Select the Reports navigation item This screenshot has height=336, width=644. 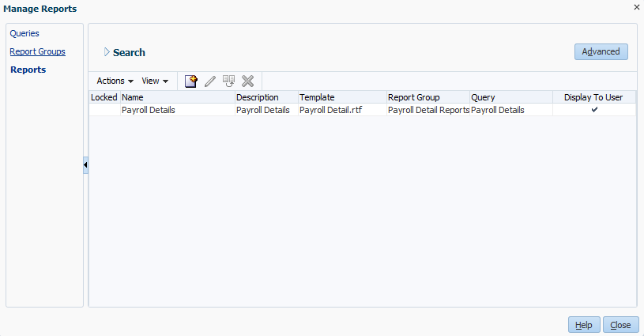point(28,70)
